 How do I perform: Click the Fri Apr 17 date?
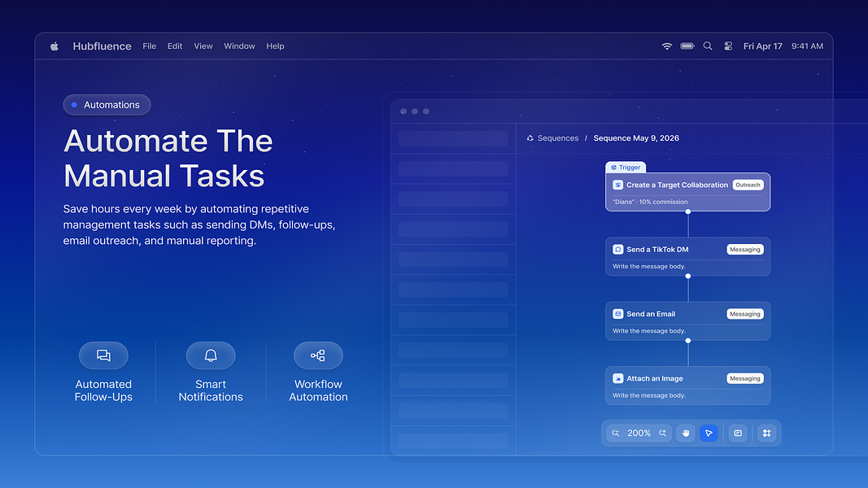pyautogui.click(x=763, y=46)
